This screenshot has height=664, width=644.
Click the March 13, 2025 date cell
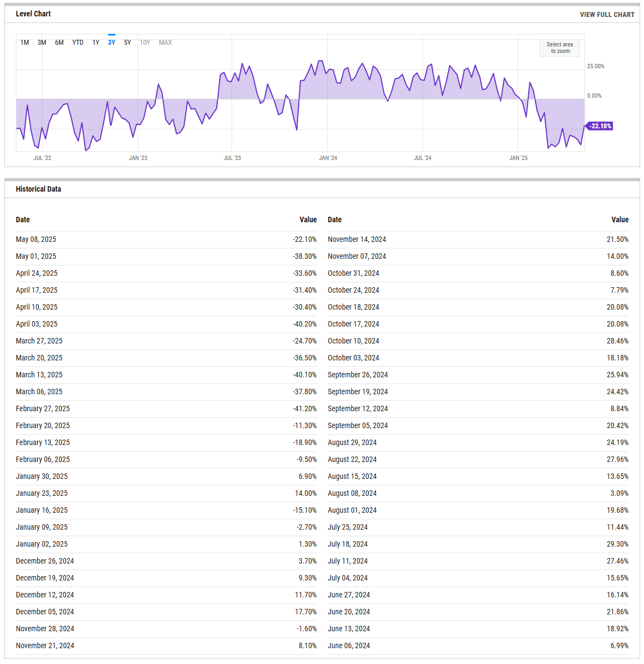coord(39,375)
